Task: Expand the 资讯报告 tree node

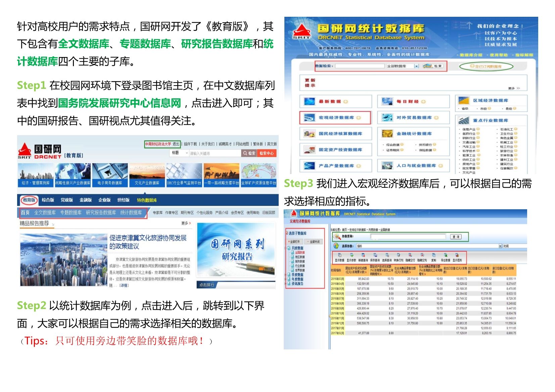Action: (286, 283)
